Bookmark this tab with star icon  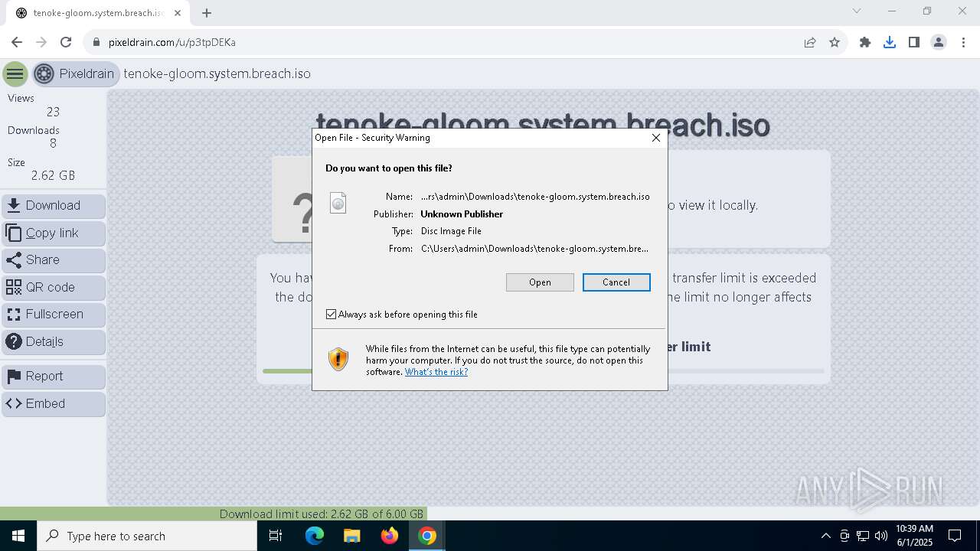(x=835, y=42)
